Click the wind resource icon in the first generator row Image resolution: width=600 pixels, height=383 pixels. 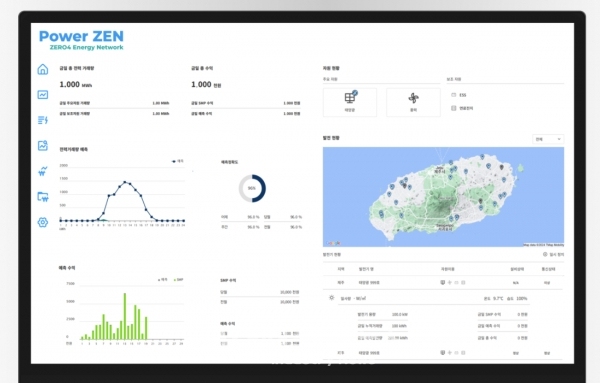point(450,282)
